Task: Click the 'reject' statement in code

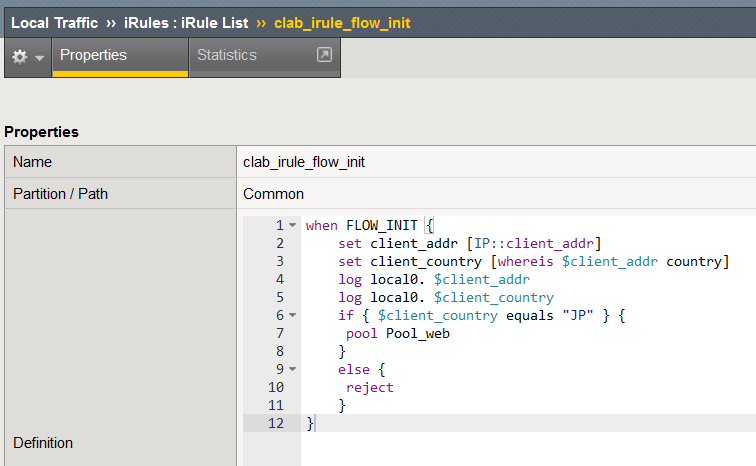Action: (370, 387)
